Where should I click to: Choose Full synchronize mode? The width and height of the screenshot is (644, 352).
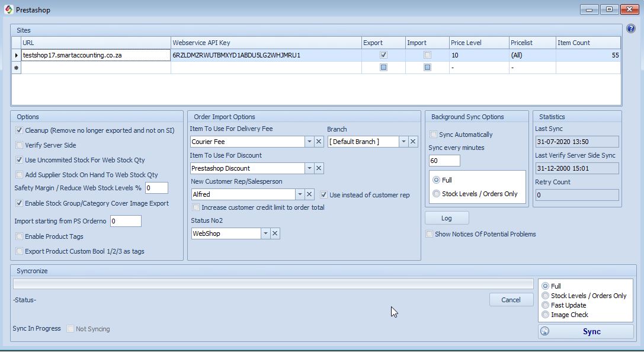pyautogui.click(x=546, y=286)
